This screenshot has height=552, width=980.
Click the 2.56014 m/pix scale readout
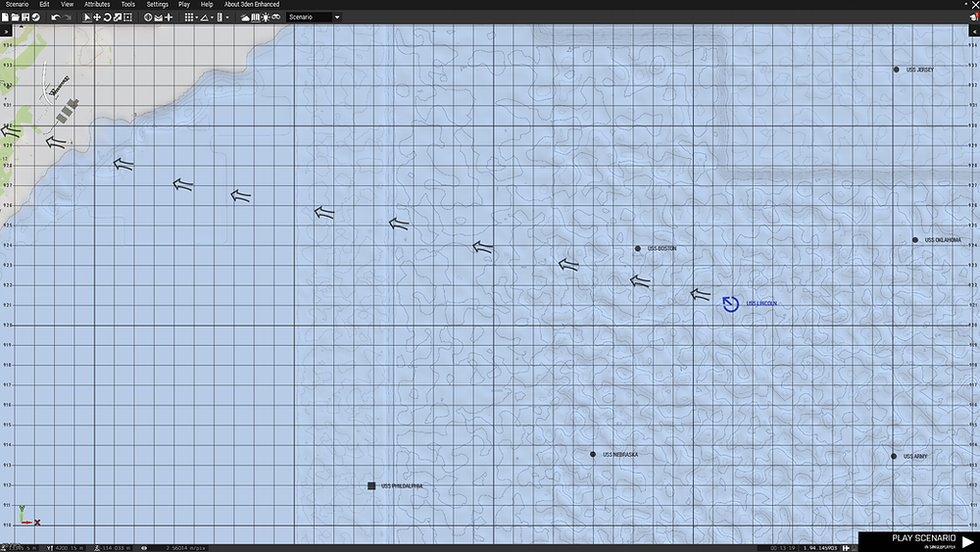coord(185,548)
